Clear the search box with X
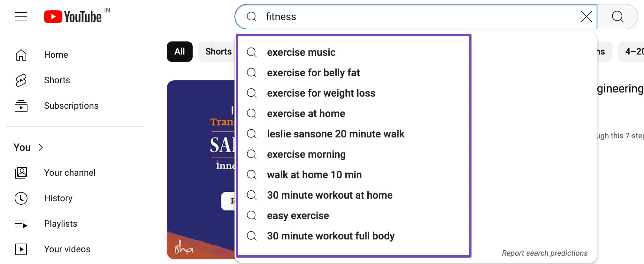The width and height of the screenshot is (644, 264). pyautogui.click(x=586, y=17)
